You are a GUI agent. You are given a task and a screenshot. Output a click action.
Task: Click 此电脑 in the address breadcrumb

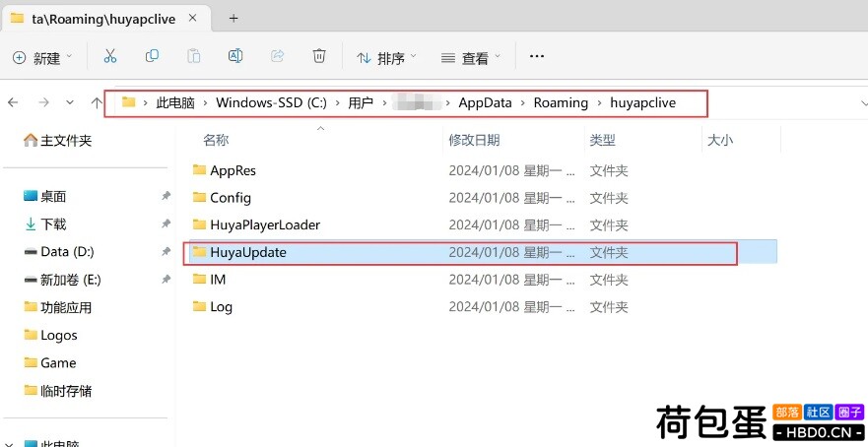tap(175, 103)
